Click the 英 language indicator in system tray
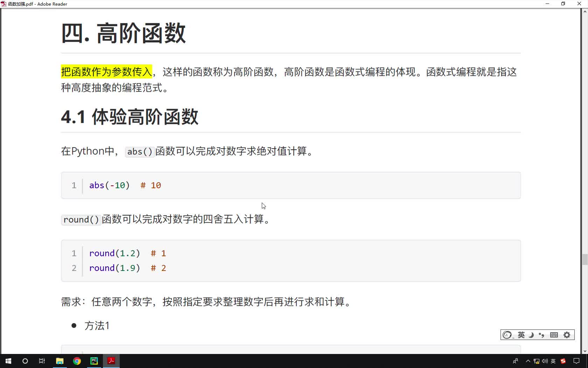This screenshot has height=368, width=588. coord(553,361)
